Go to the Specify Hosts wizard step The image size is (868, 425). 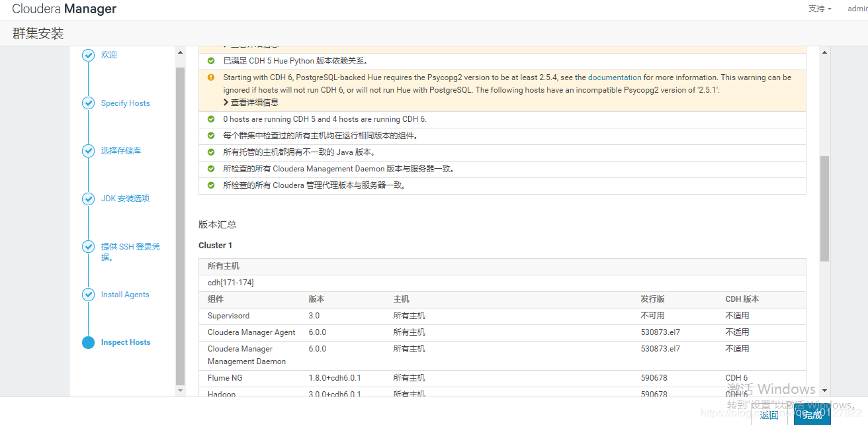point(125,103)
